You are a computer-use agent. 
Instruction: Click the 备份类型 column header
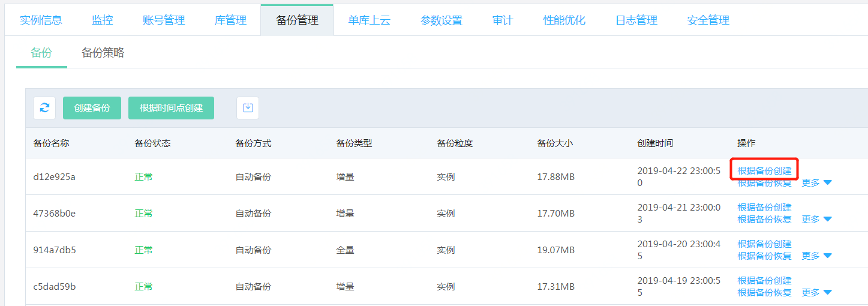tap(354, 143)
